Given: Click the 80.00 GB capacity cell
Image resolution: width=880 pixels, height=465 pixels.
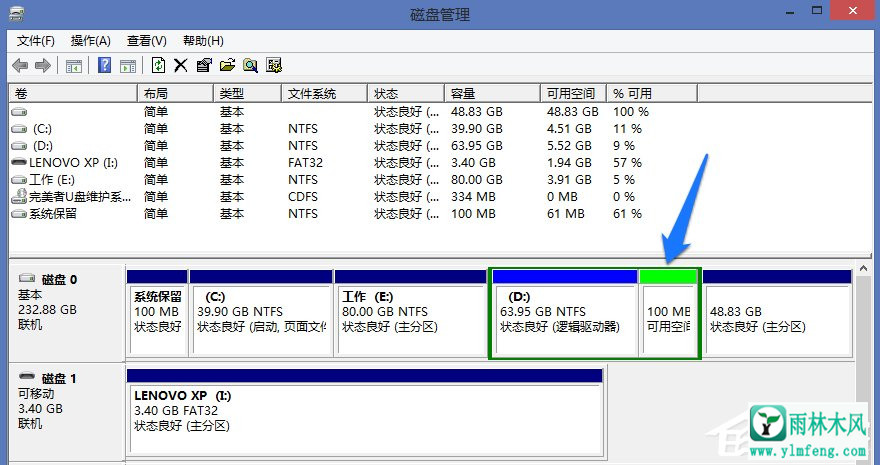Looking at the screenshot, I should (476, 180).
